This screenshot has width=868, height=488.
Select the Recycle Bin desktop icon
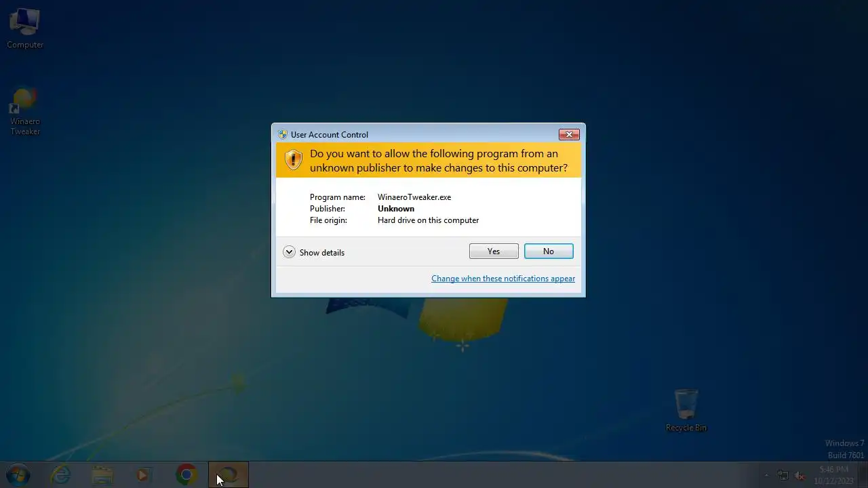(686, 410)
